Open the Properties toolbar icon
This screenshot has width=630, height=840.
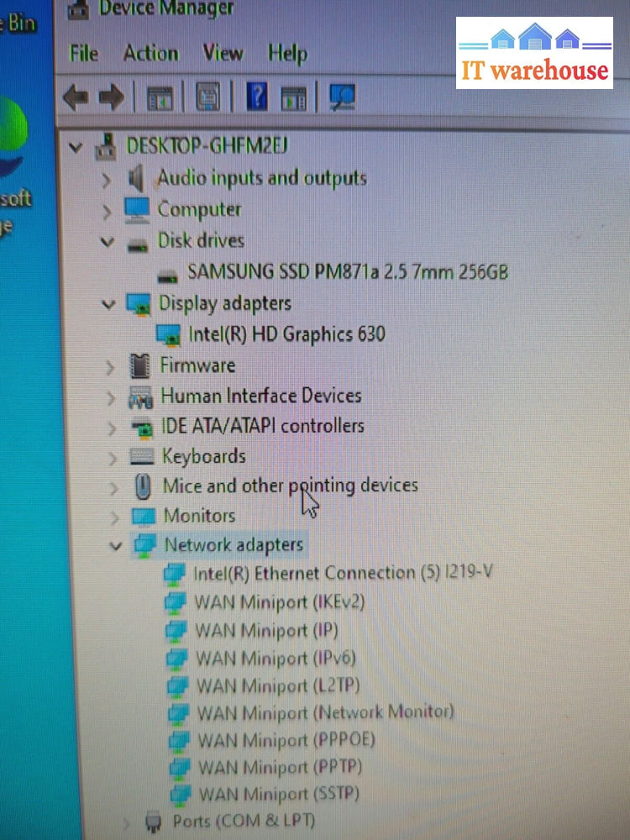click(x=208, y=98)
